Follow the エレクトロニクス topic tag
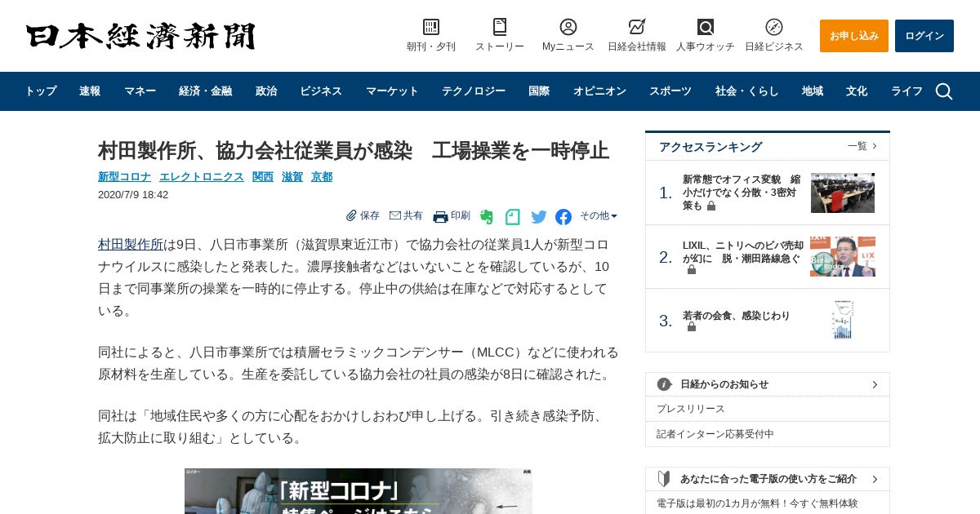The height and width of the screenshot is (514, 980). pos(202,176)
